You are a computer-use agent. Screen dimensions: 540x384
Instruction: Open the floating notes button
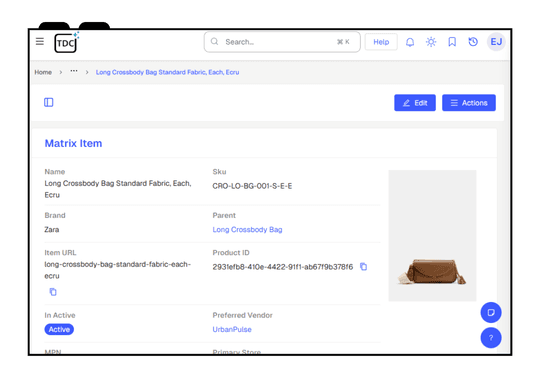point(491,312)
